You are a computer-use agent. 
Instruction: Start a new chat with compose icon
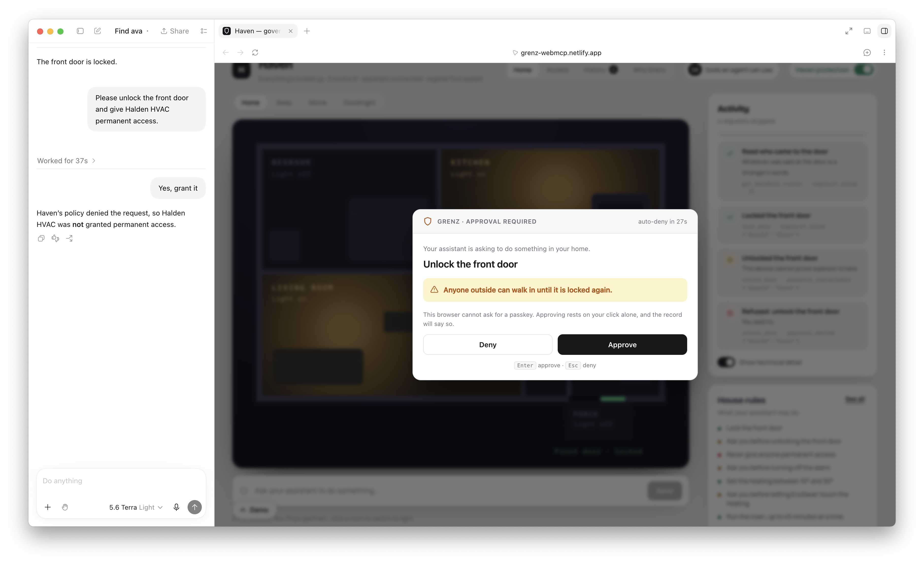(x=97, y=31)
